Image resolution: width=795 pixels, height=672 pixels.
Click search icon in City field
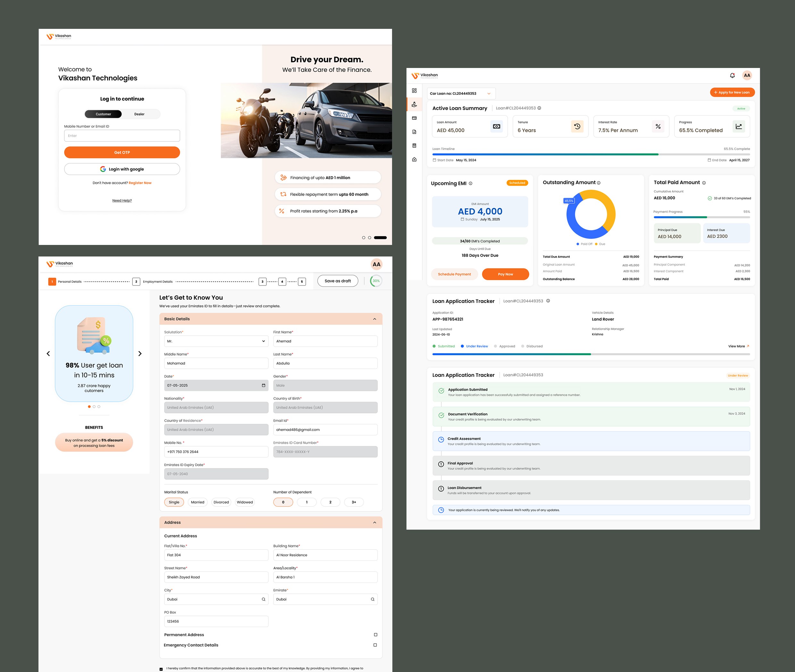pos(263,599)
